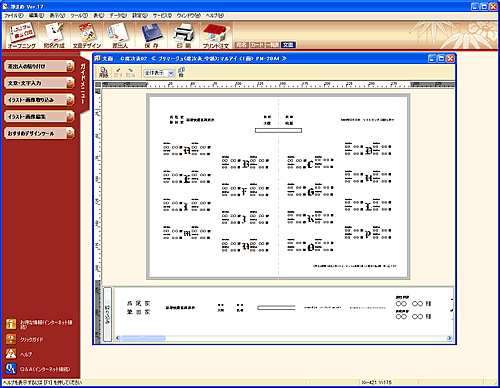This screenshot has width=500, height=388.
Task: Click the 戻す undo icon
Action: [118, 72]
